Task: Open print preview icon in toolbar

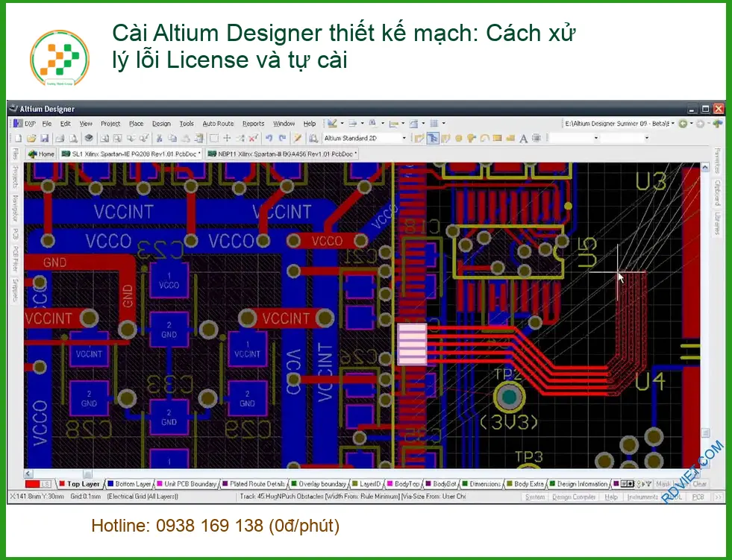Action: click(x=73, y=138)
